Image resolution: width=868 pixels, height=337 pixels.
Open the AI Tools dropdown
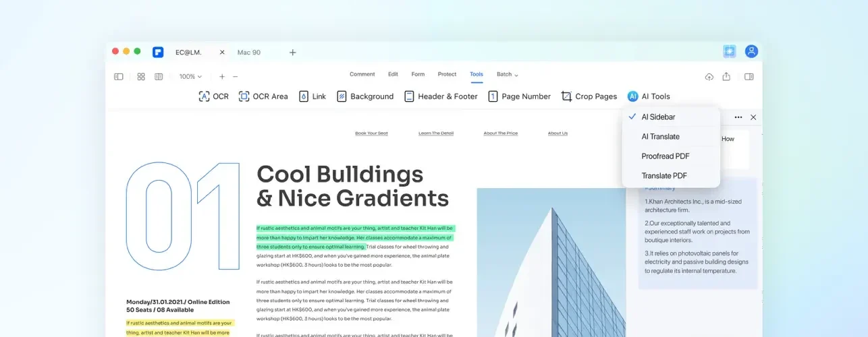pos(649,96)
